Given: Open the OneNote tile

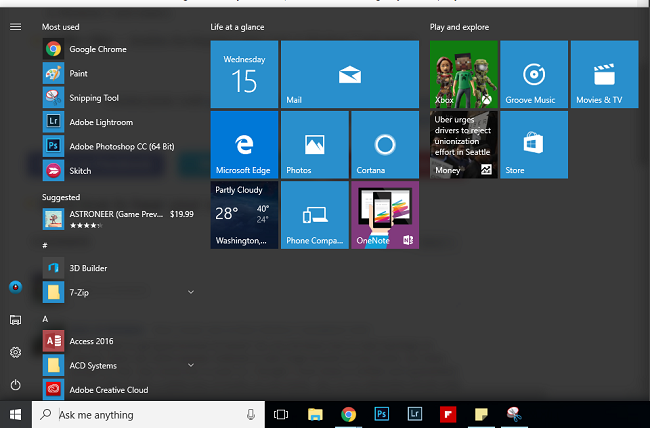Looking at the screenshot, I should pos(385,215).
